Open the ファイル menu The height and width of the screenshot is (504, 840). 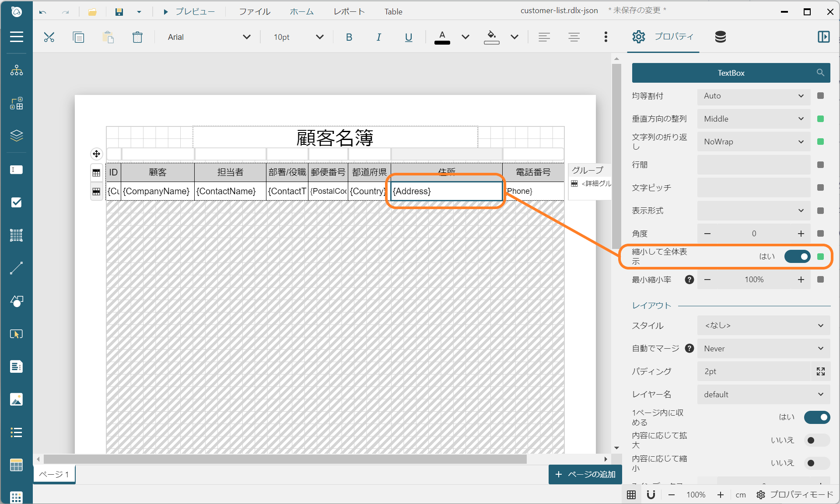pos(255,12)
